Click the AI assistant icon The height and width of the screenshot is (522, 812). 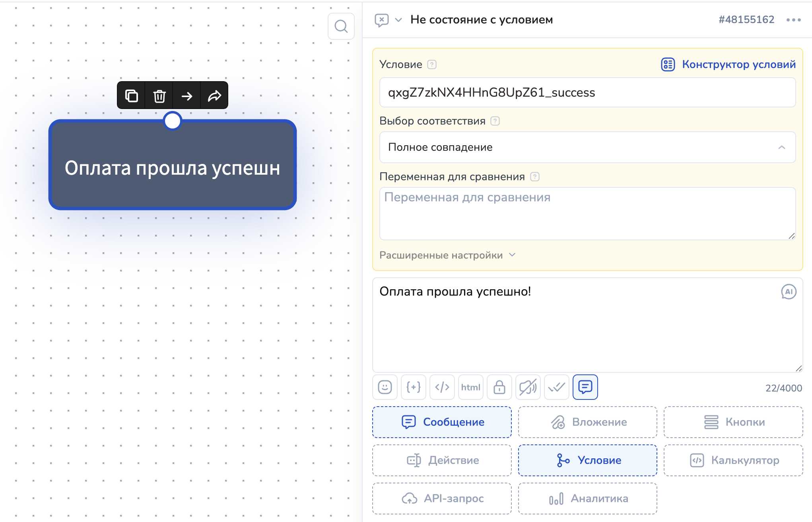tap(789, 292)
